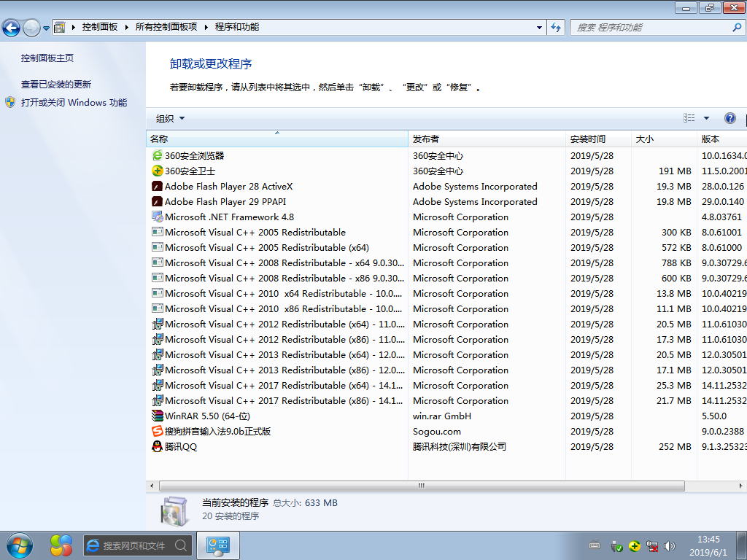Click the 搜狗拼音输入法 program icon
This screenshot has height=560, width=747.
coord(158,431)
